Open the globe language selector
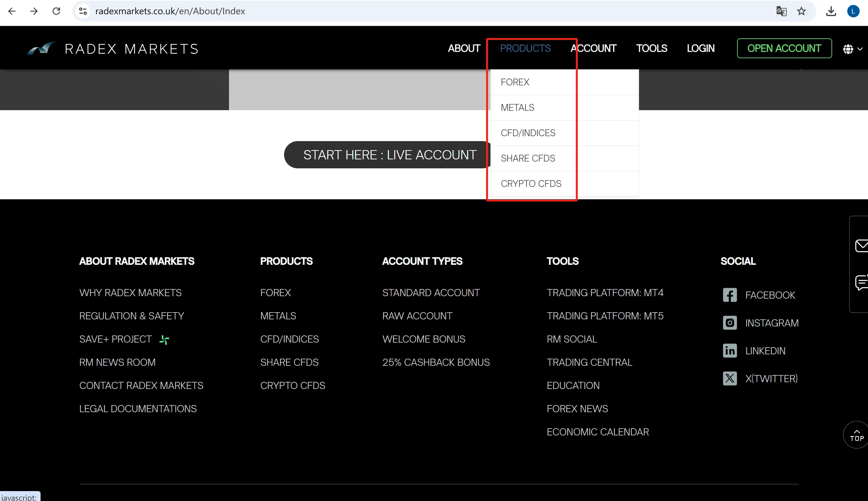The image size is (868, 501). click(x=852, y=49)
